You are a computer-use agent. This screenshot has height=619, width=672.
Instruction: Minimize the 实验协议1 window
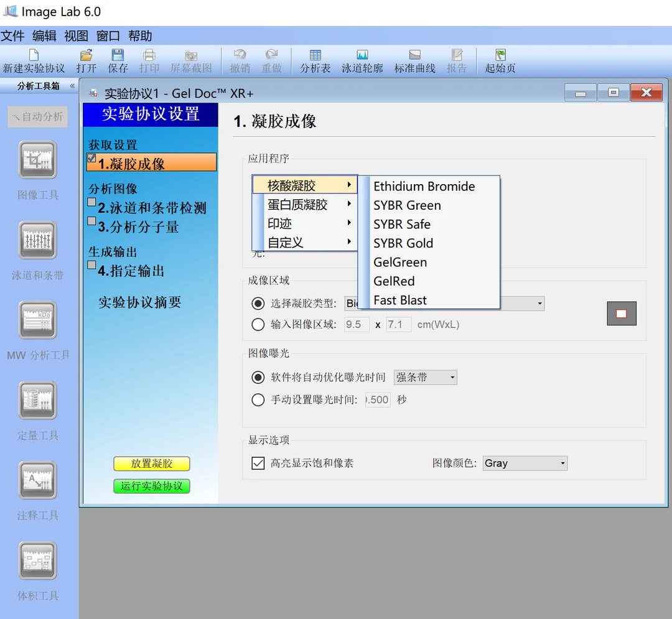coord(581,93)
